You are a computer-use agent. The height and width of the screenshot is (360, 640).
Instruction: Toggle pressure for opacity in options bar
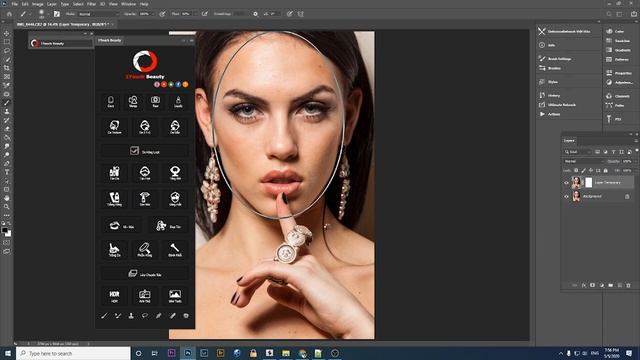coord(162,14)
